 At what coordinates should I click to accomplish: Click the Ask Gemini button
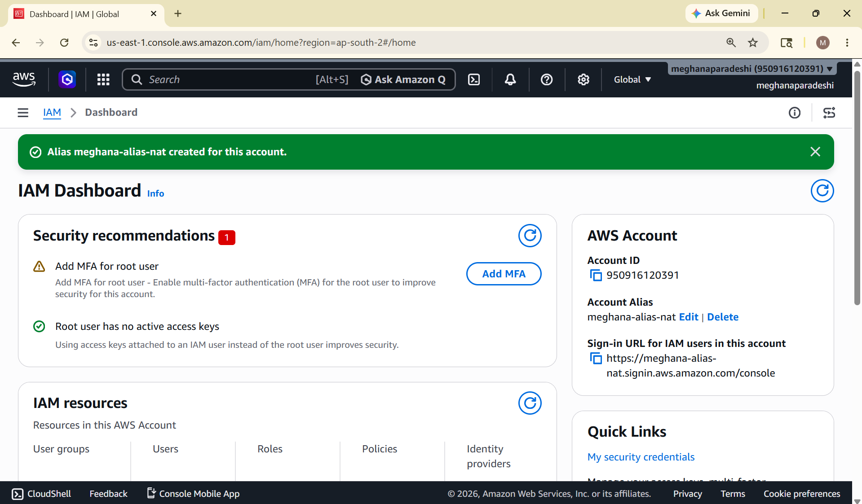(721, 13)
